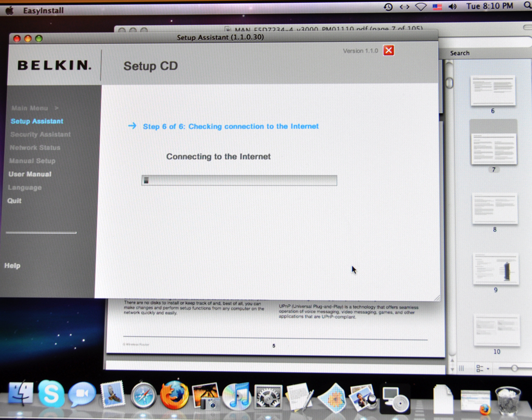Image resolution: width=532 pixels, height=420 pixels.
Task: Open iTunes from the Dock
Action: (236, 396)
